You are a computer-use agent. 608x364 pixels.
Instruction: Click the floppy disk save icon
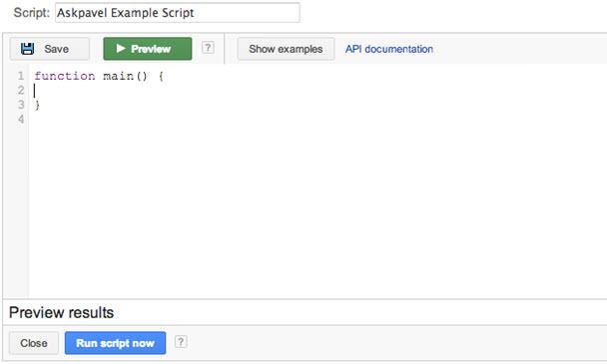[27, 49]
